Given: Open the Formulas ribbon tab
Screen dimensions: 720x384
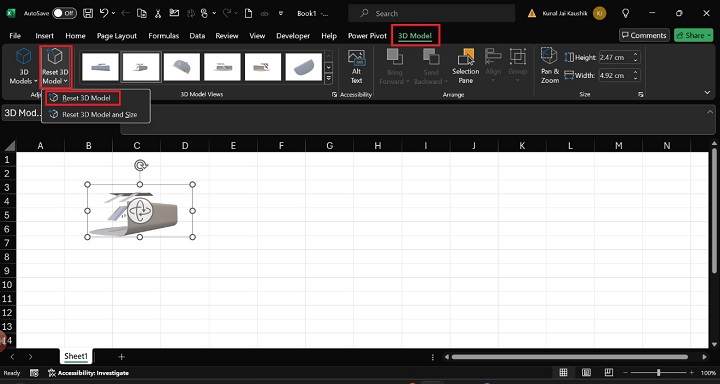Looking at the screenshot, I should [x=163, y=35].
